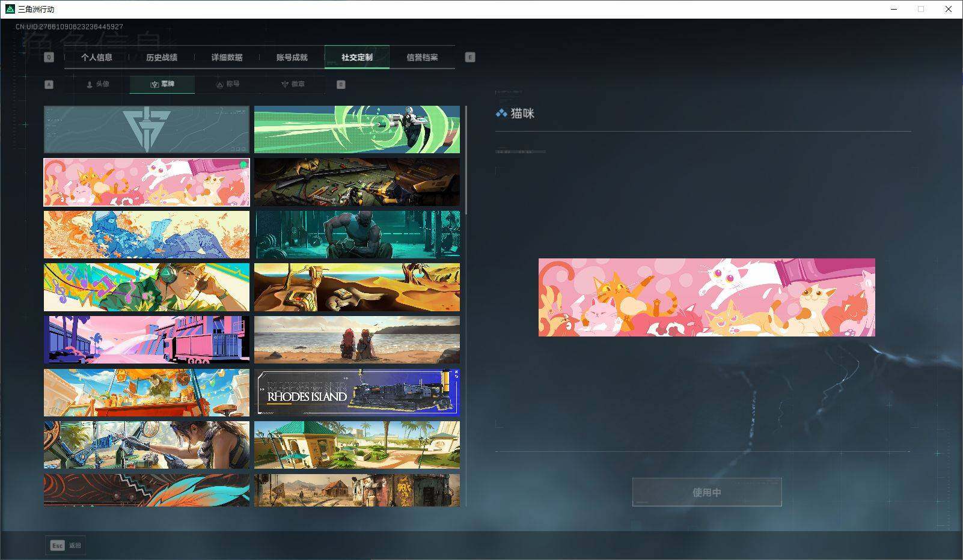Image resolution: width=963 pixels, height=560 pixels.
Task: Select the rifle on workbench banner
Action: [357, 183]
